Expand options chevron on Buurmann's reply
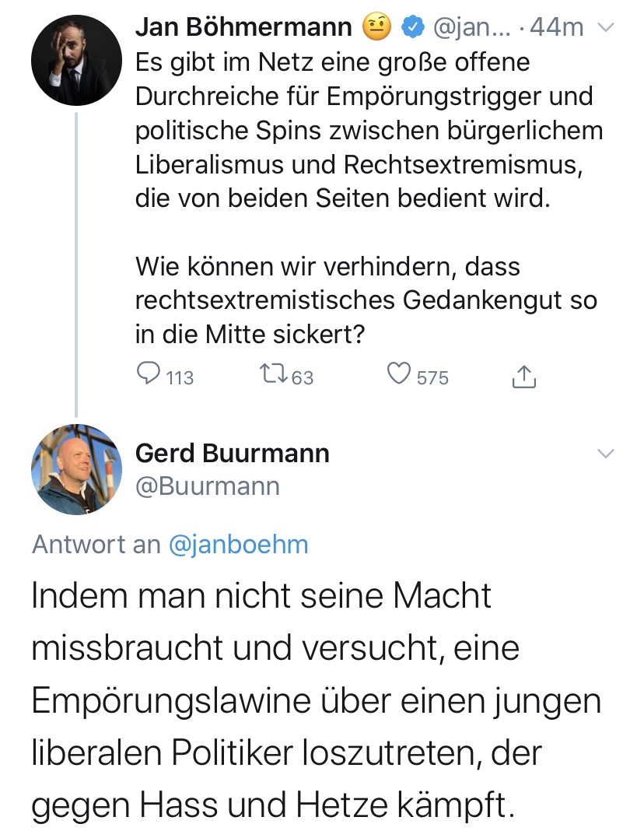Image resolution: width=644 pixels, height=838 pixels. click(605, 454)
